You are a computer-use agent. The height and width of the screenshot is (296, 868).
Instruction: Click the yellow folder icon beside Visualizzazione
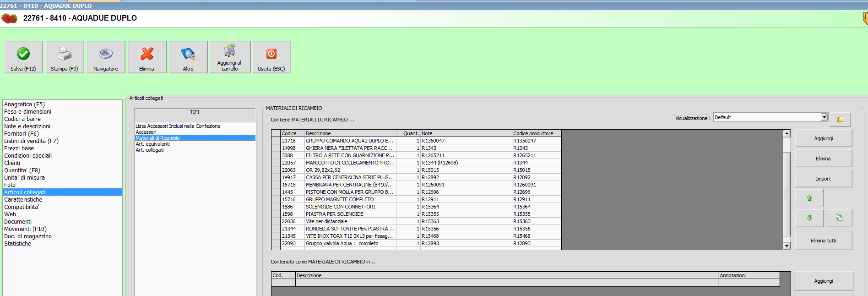pyautogui.click(x=840, y=119)
